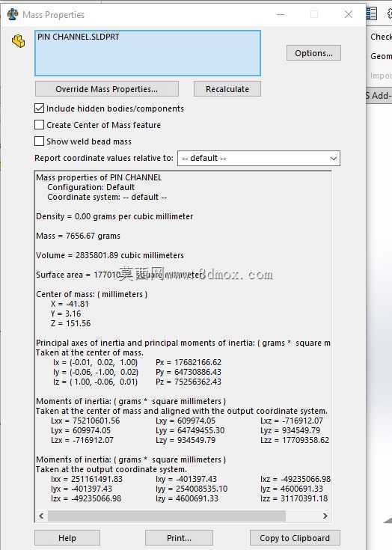This screenshot has height=550, width=392.
Task: Click the yellow part icon beside selection box
Action: point(18,41)
